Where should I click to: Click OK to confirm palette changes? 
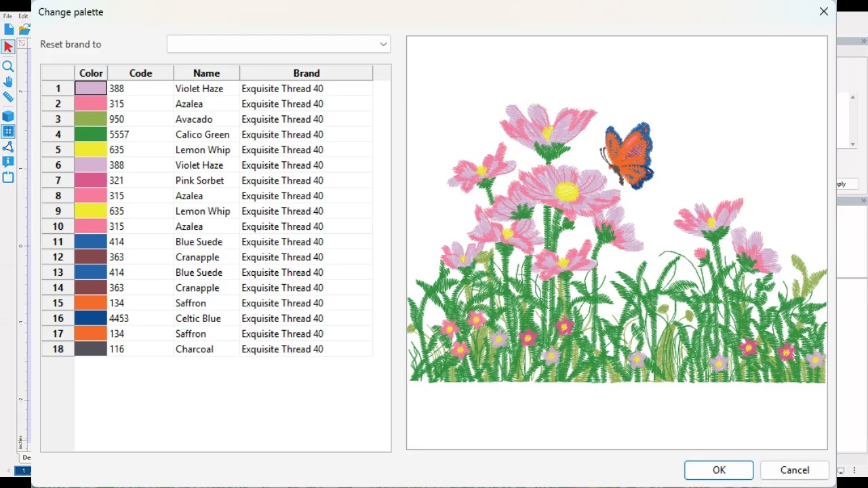click(x=719, y=470)
